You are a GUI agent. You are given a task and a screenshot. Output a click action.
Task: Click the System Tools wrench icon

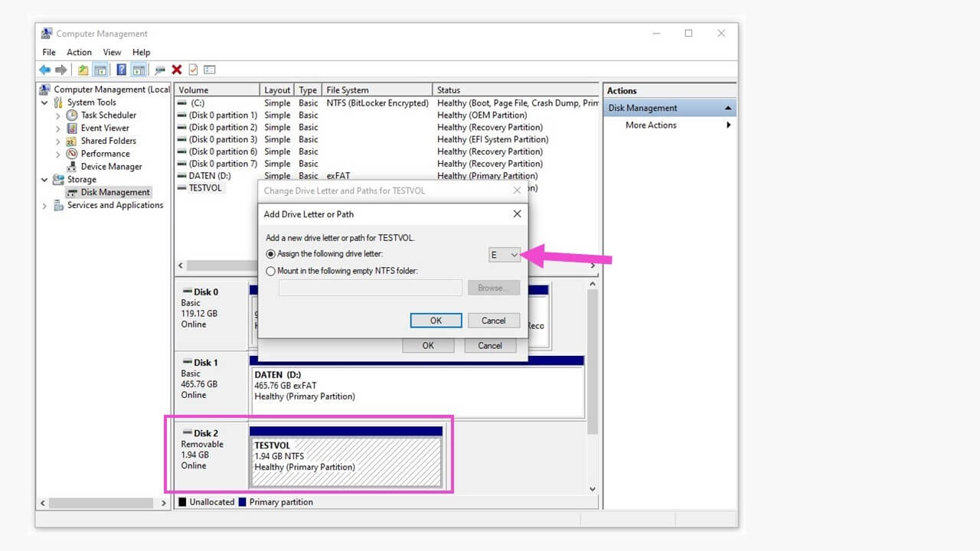[58, 102]
